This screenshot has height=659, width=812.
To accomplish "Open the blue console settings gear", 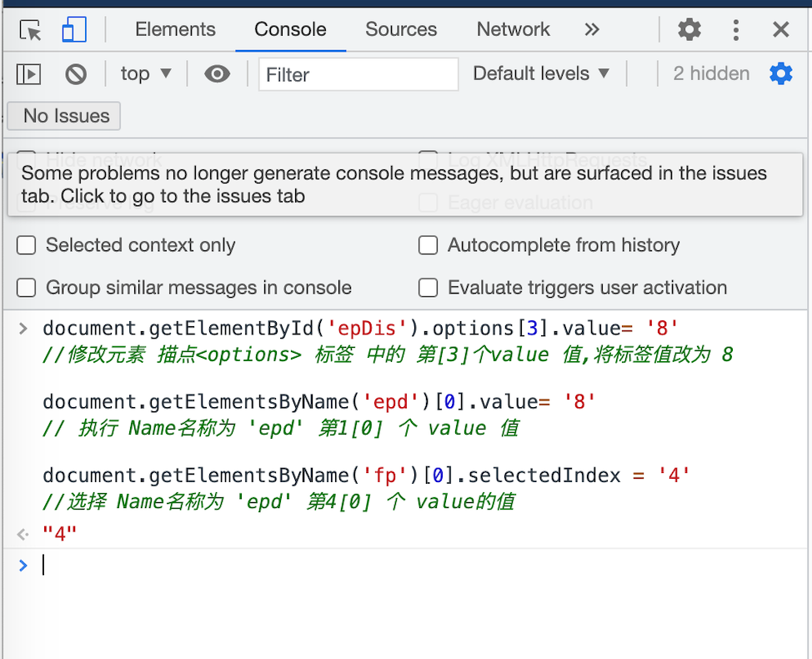I will [781, 74].
